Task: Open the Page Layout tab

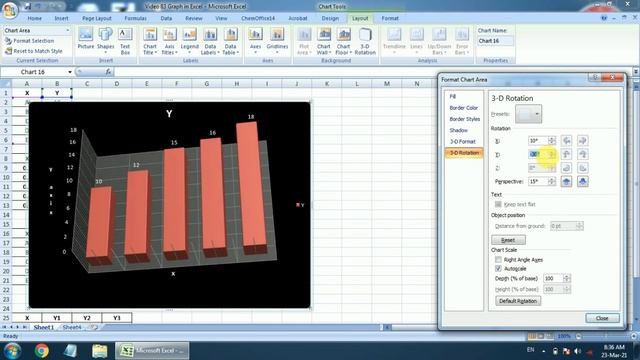Action: (97, 18)
